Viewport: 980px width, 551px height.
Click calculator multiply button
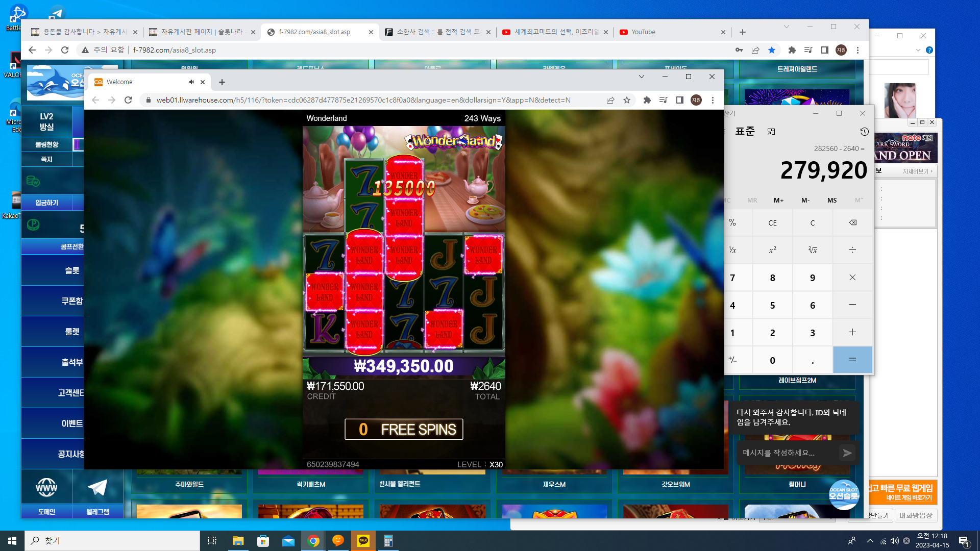point(852,278)
